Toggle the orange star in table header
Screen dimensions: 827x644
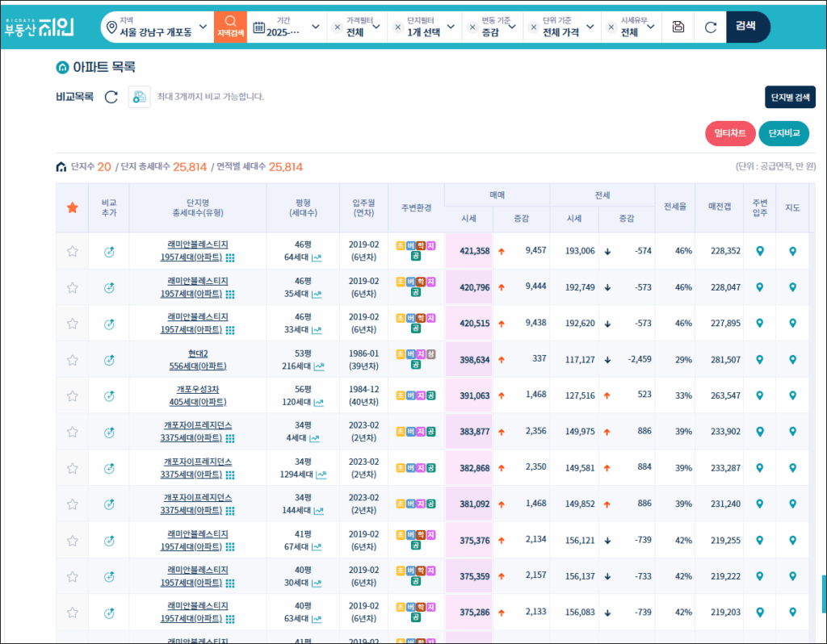click(73, 207)
